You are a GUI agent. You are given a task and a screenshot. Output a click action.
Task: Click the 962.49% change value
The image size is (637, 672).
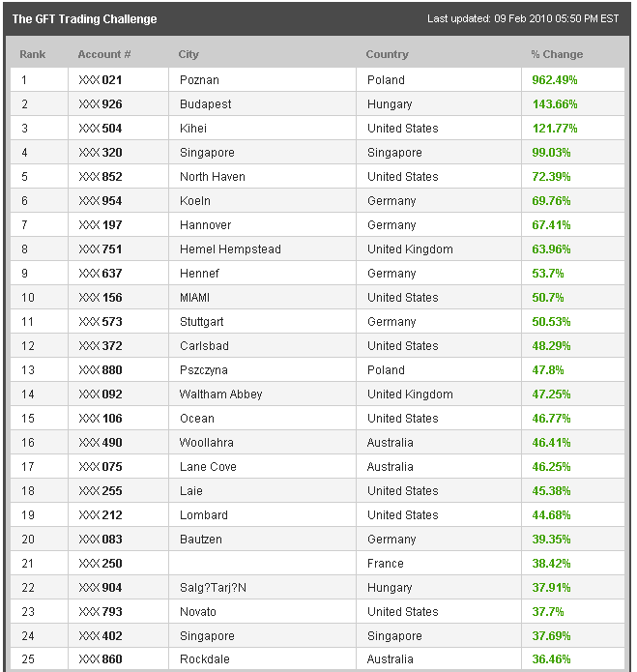pyautogui.click(x=554, y=80)
